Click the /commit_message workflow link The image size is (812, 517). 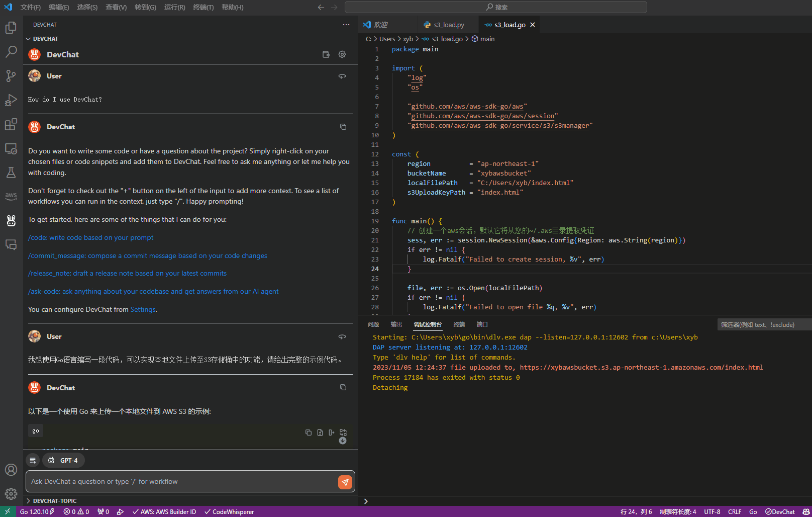coord(148,255)
